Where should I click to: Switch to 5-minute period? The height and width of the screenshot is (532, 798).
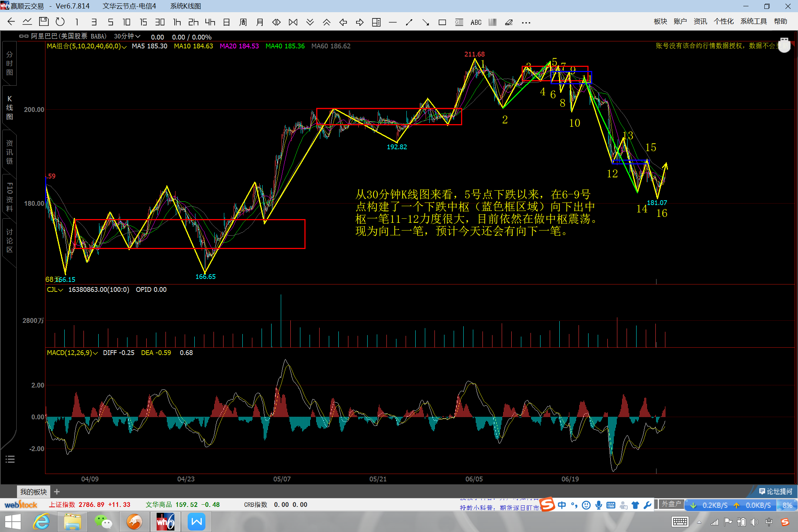click(110, 22)
